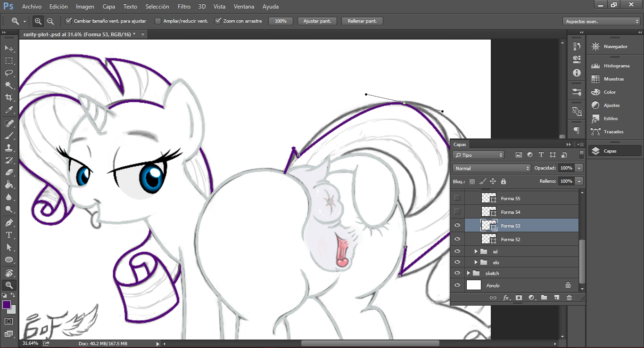Choose the zoom-in mode in options bar
Viewport: 644px width, 348px height.
(38, 21)
